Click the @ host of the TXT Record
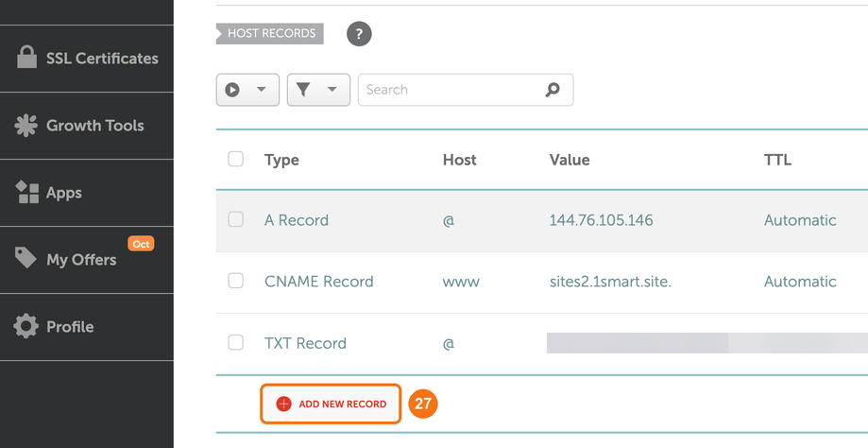Screen dimensions: 868x448 click(x=449, y=343)
